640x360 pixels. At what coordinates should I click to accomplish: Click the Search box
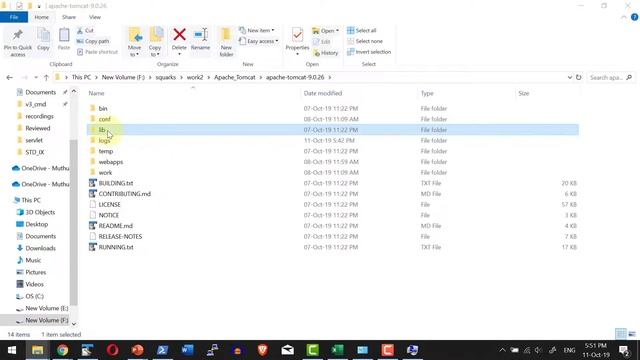tap(610, 77)
